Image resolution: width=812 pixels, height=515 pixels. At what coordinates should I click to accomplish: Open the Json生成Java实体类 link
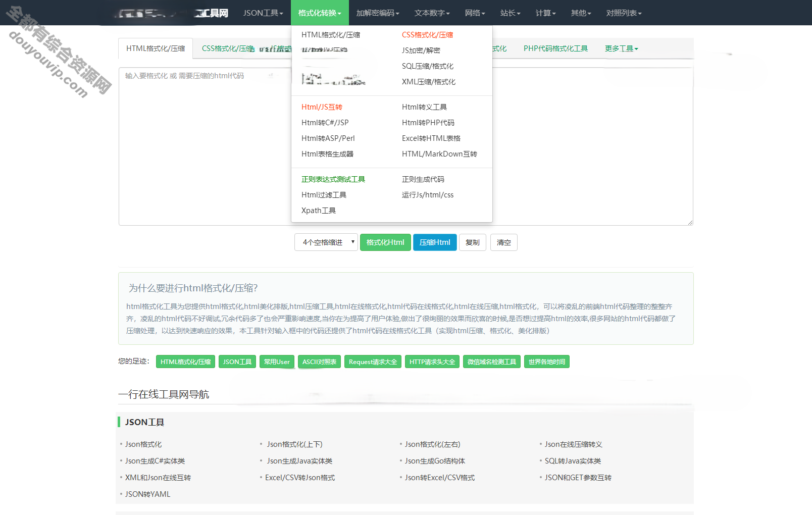pos(299,461)
